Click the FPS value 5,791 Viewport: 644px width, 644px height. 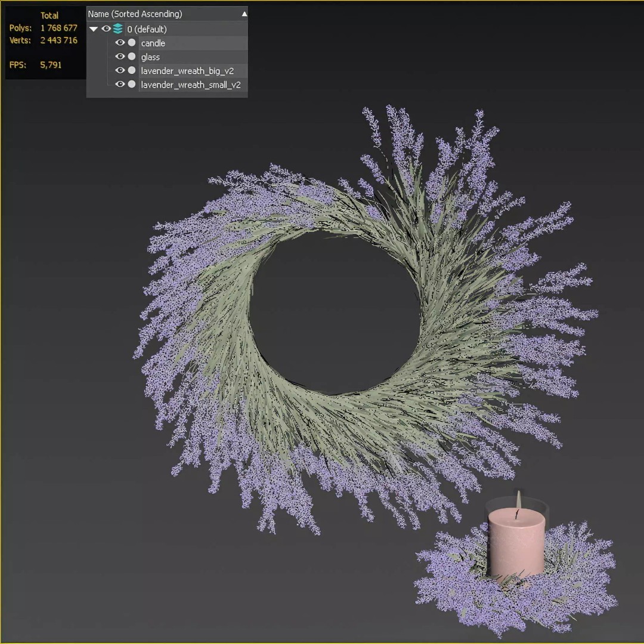tap(51, 65)
